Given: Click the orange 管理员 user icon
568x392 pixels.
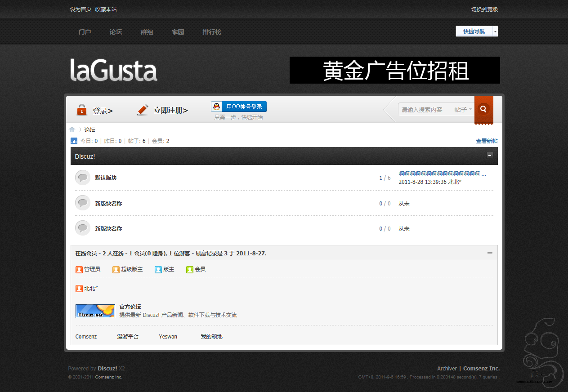Looking at the screenshot, I should pos(79,269).
